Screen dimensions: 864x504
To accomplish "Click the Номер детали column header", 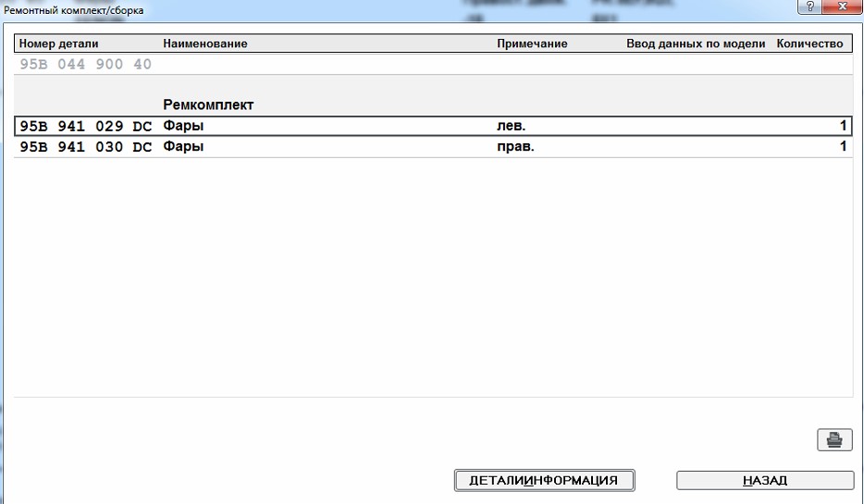I will pos(58,43).
